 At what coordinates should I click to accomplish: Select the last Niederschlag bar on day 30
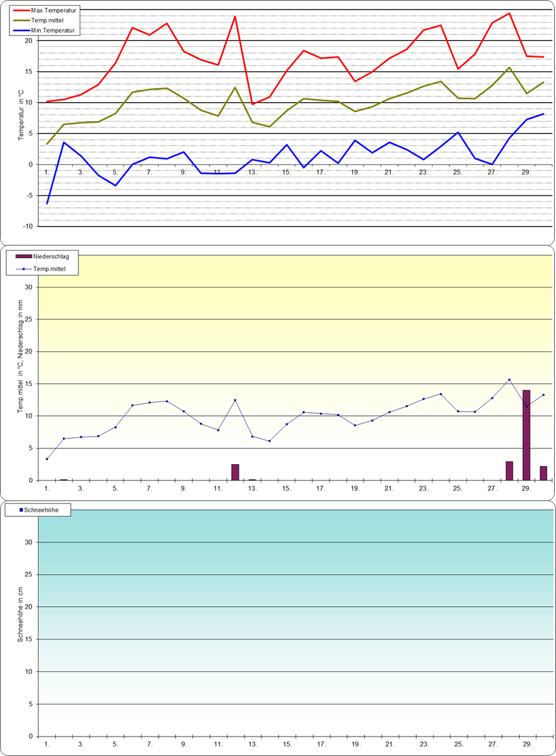click(x=543, y=473)
